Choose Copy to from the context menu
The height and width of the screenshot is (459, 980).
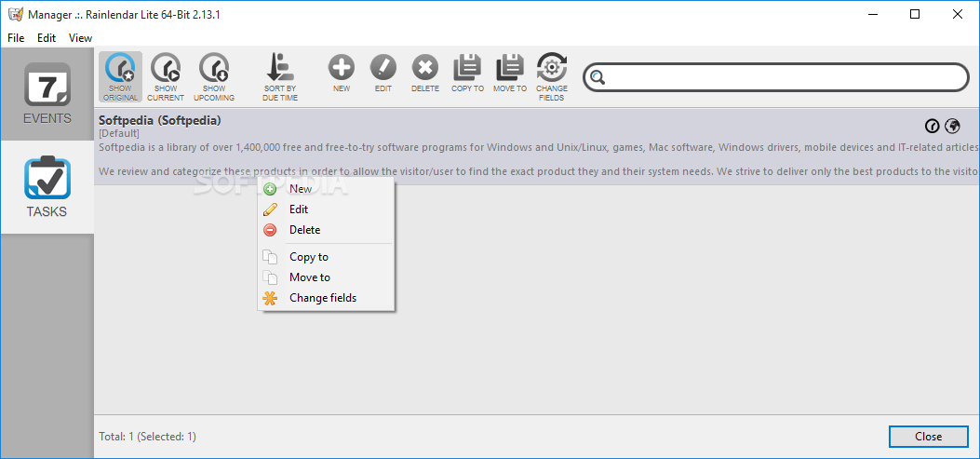pyautogui.click(x=326, y=257)
